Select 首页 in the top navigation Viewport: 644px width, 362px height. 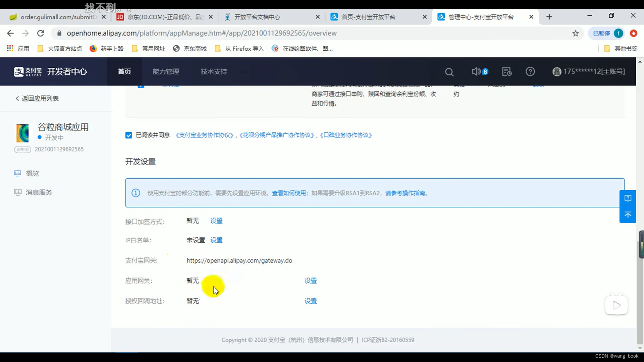click(124, 71)
